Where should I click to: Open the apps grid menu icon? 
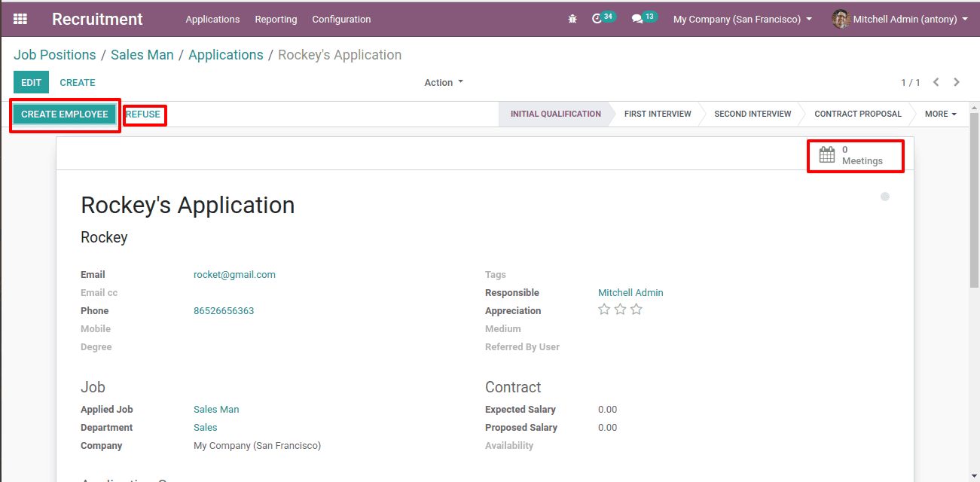coord(20,19)
